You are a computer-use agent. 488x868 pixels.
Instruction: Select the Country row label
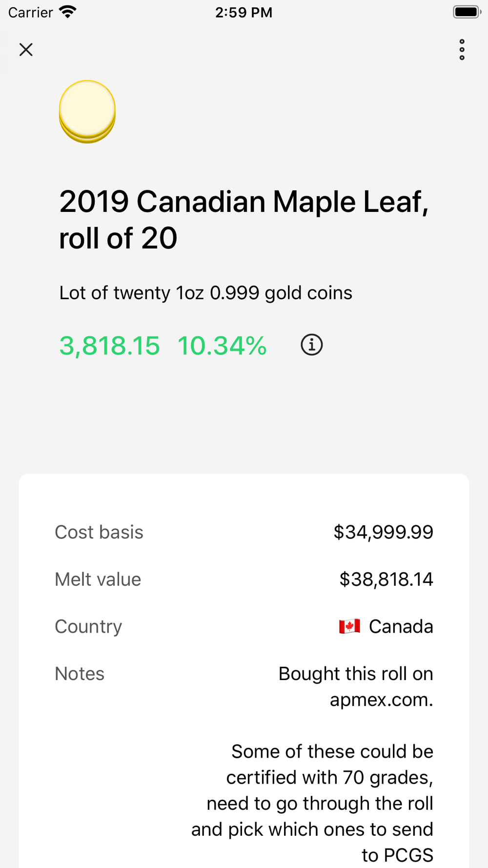[x=88, y=627]
